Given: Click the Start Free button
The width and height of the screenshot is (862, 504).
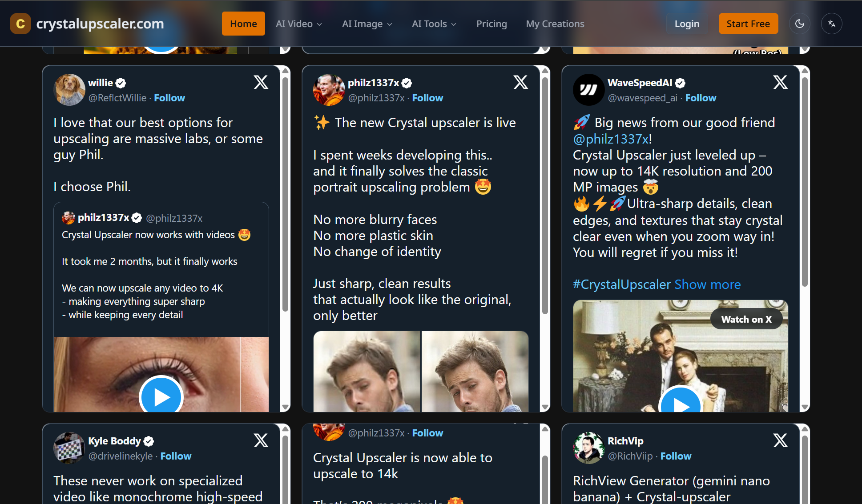Looking at the screenshot, I should (x=748, y=24).
